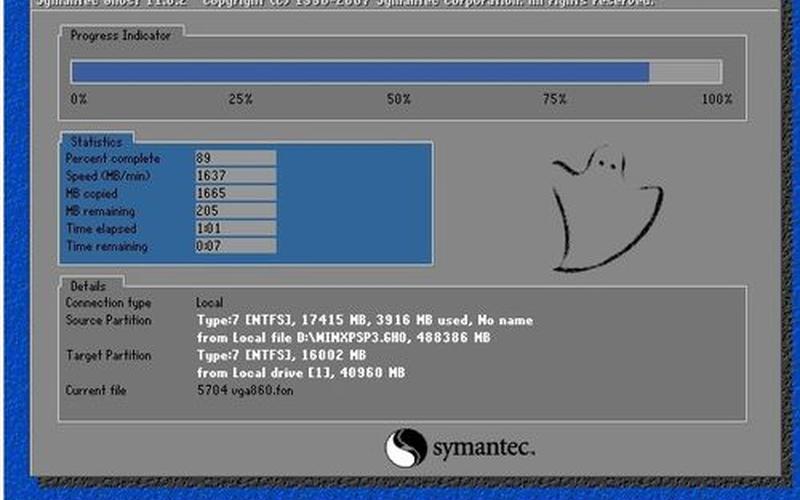
Task: Select the Details panel heading
Action: (88, 286)
